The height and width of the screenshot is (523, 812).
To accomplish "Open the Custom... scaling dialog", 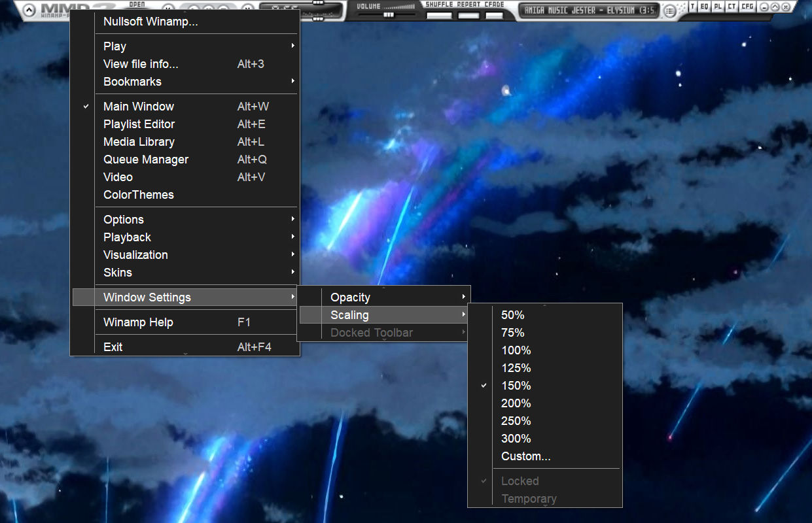I will 545,456.
